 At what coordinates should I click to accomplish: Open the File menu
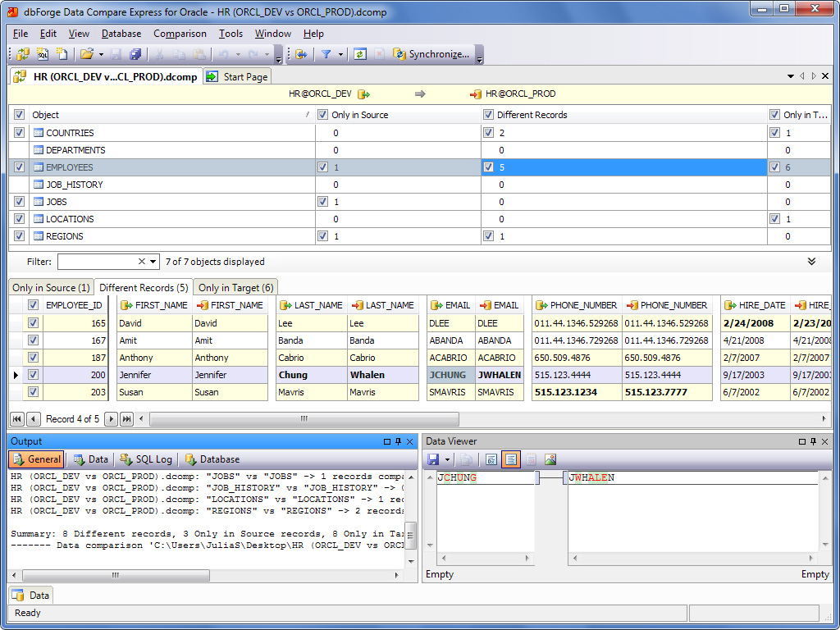click(x=21, y=34)
